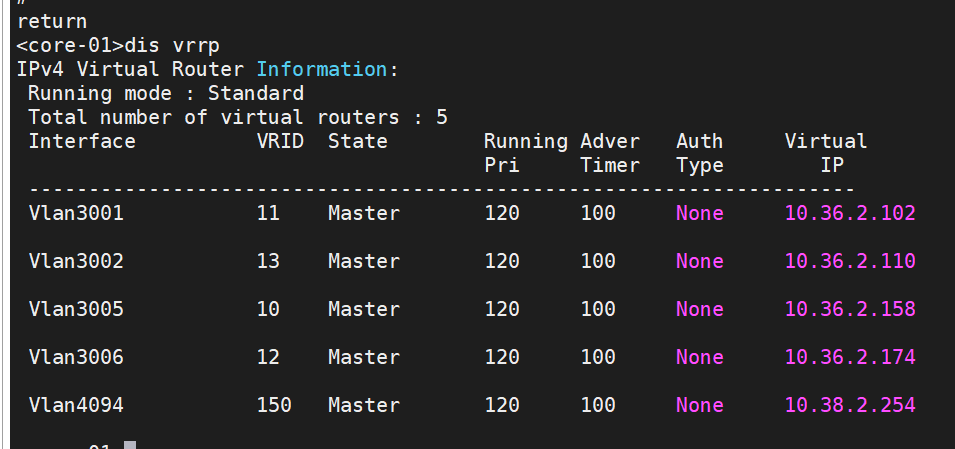Click the Master state of Vlan3001
Screen dimensions: 955x449
tap(363, 213)
